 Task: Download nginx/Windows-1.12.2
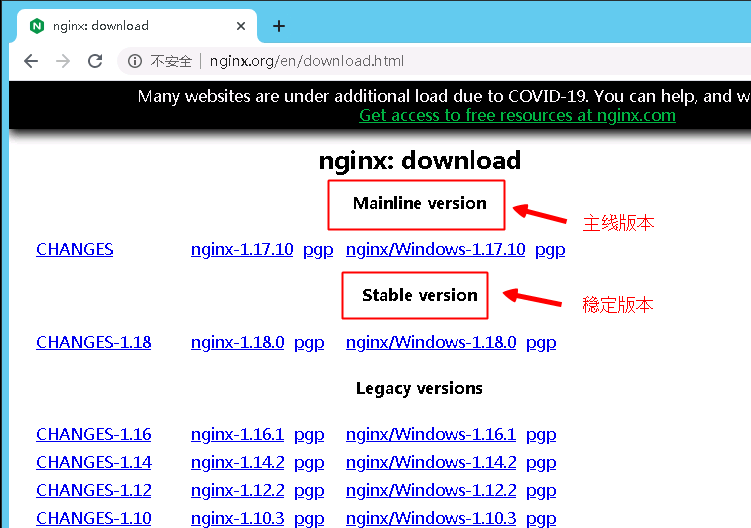click(431, 490)
